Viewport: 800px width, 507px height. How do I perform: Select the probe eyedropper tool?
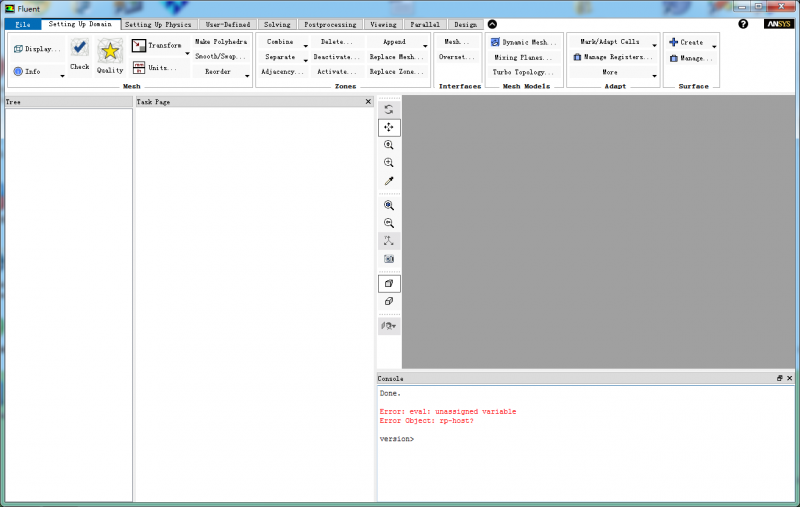(x=389, y=181)
